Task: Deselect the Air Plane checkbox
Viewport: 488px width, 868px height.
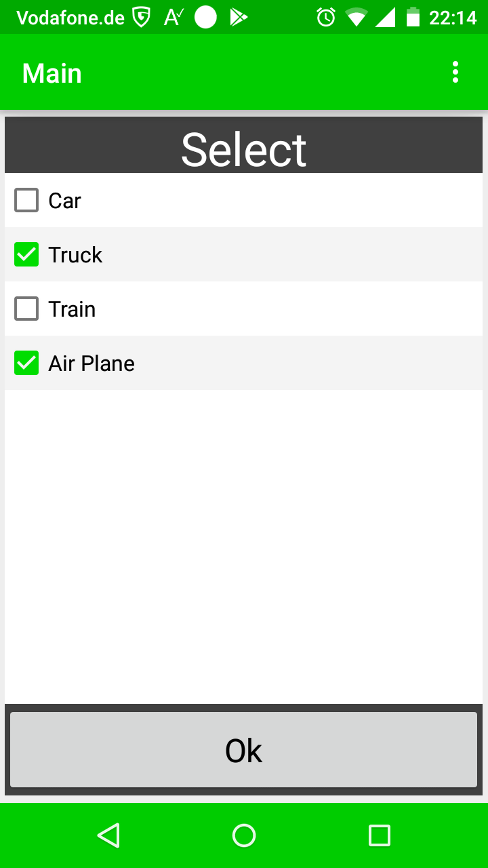Action: (26, 363)
